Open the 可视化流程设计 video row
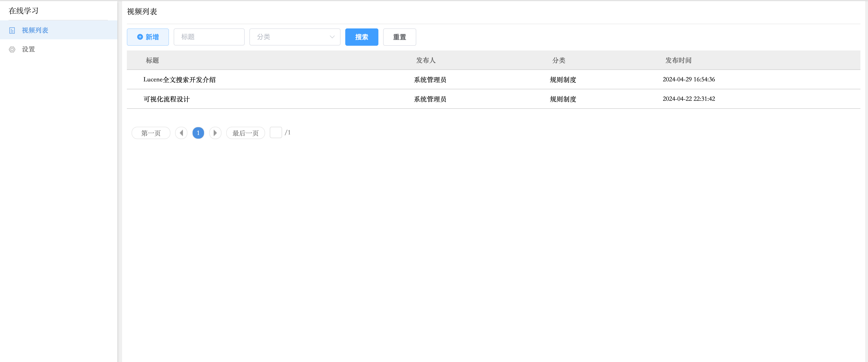The height and width of the screenshot is (362, 868). point(166,99)
